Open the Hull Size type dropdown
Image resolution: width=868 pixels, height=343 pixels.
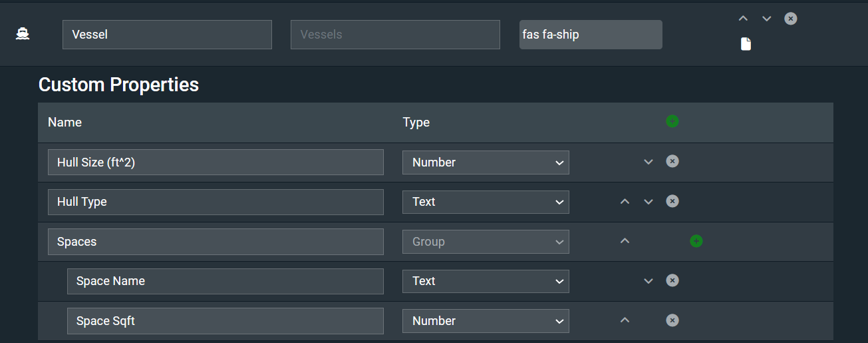click(x=486, y=163)
